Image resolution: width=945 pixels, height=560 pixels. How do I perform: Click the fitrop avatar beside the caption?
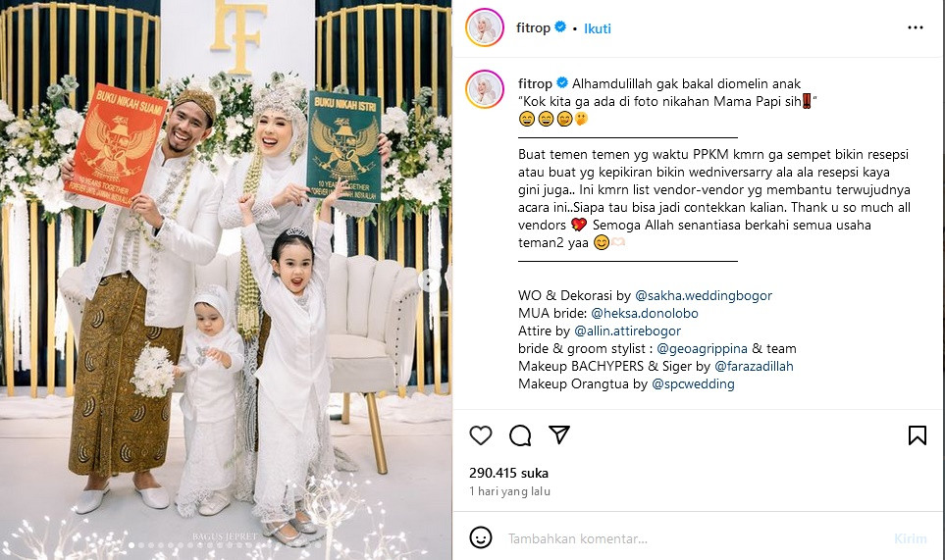[x=485, y=89]
